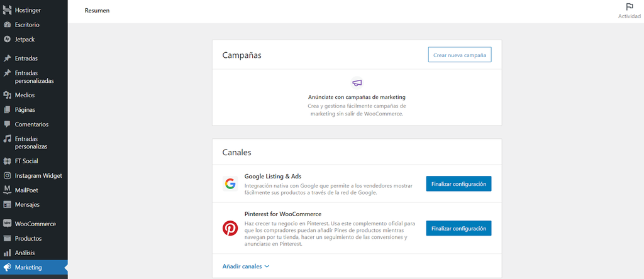Click the Hostinger logo icon in sidebar
Viewport: 644px width, 279px height.
pos(8,11)
